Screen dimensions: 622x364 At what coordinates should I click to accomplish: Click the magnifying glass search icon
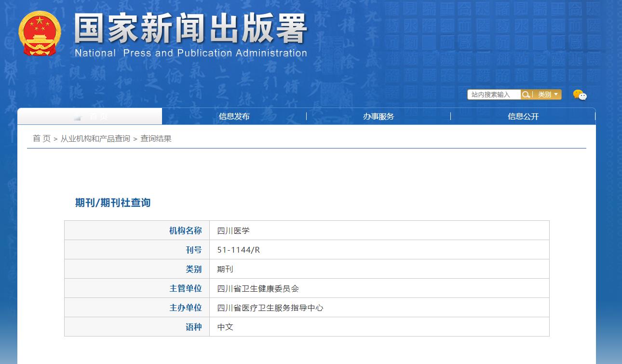coord(526,94)
